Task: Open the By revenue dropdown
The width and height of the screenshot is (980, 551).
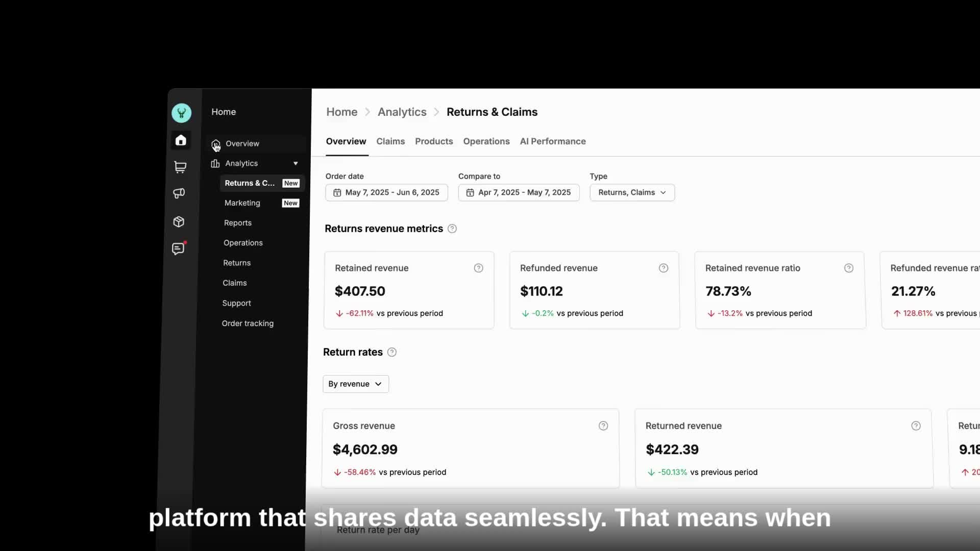Action: [356, 384]
